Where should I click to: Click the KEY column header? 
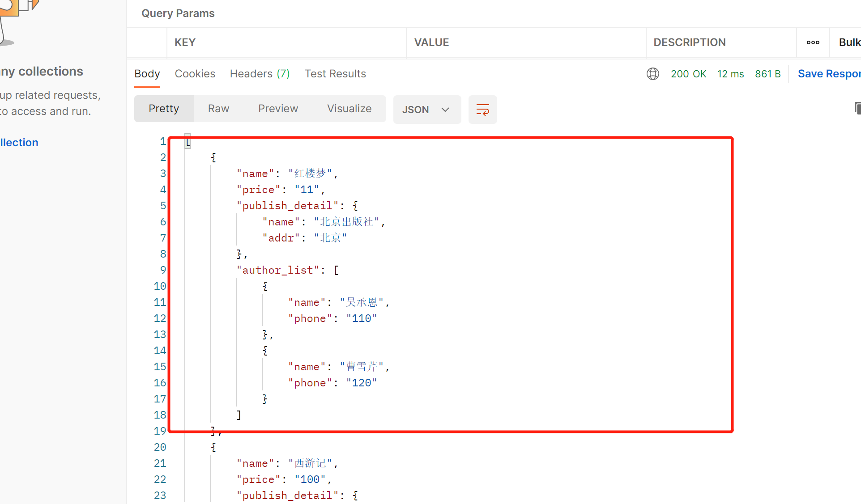(185, 42)
